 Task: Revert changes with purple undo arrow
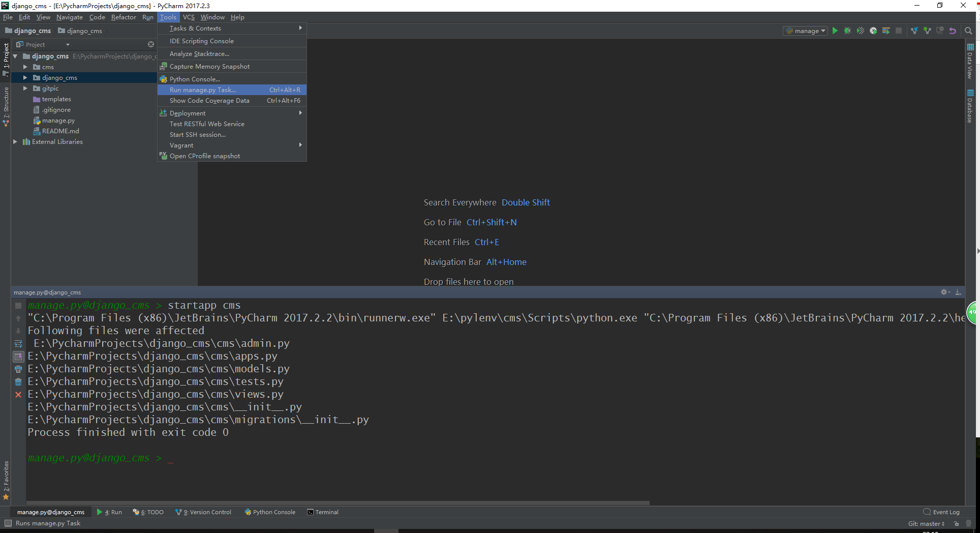pos(953,31)
